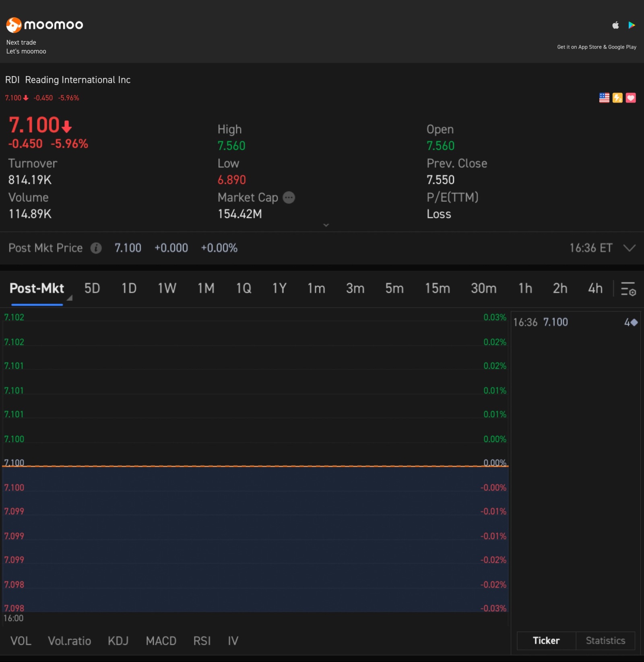Select the 1Q chart period

pyautogui.click(x=244, y=289)
